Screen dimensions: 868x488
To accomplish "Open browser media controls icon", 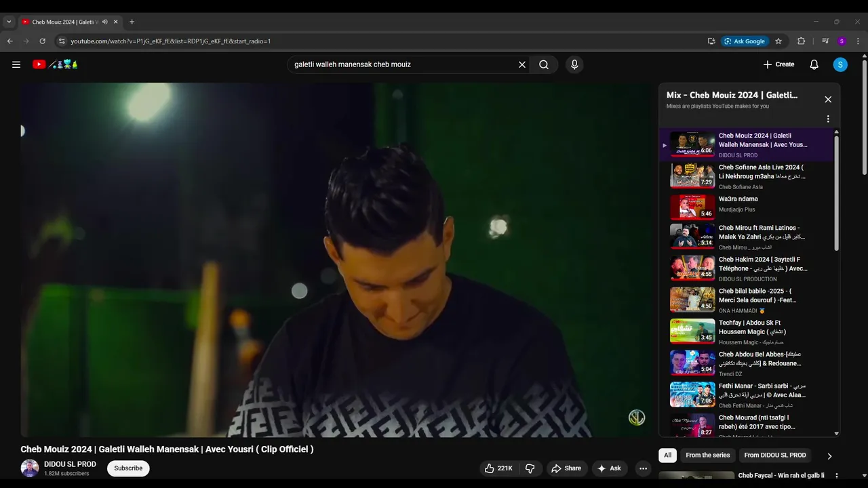I will pyautogui.click(x=825, y=41).
